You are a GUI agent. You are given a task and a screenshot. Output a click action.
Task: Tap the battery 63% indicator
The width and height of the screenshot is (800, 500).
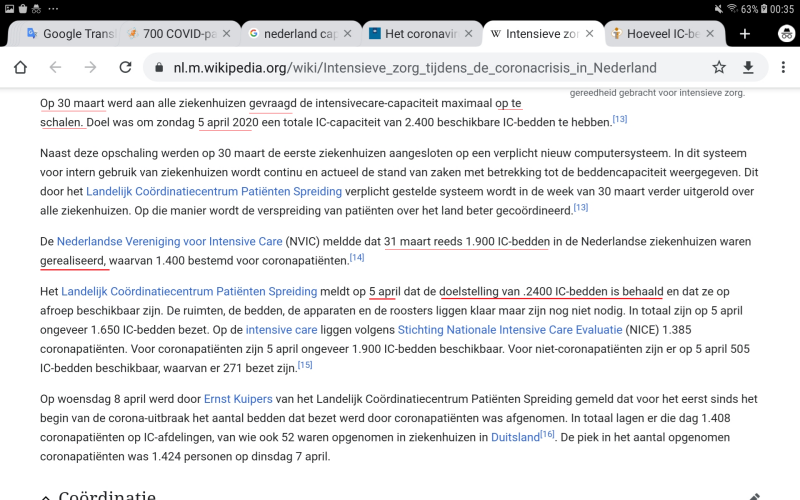pos(754,9)
